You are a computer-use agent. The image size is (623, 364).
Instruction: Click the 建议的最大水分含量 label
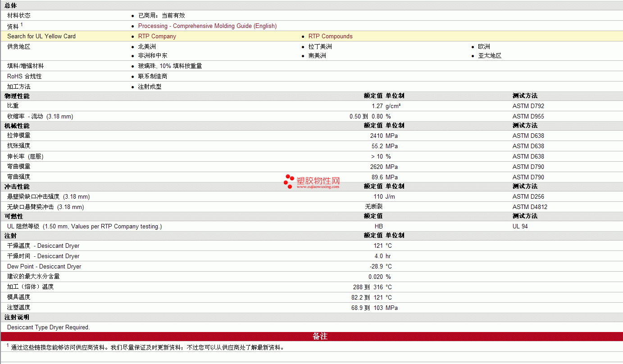point(33,276)
